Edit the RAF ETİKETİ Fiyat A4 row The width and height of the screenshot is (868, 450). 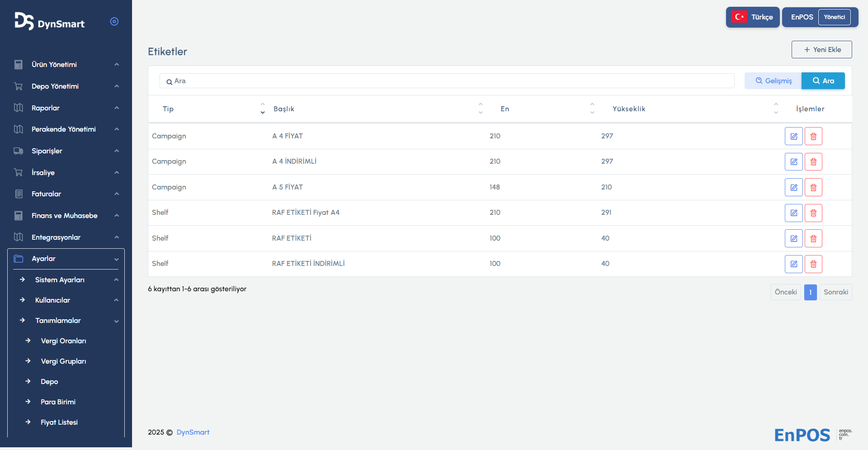793,213
